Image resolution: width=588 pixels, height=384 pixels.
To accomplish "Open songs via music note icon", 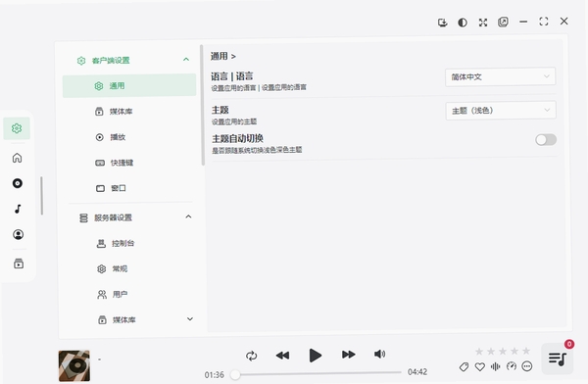I will [x=18, y=209].
